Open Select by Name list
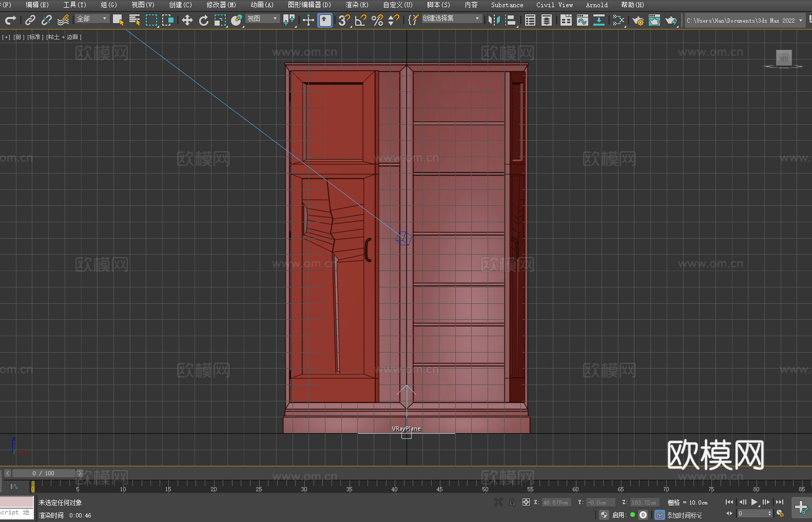The width and height of the screenshot is (812, 522). (x=134, y=20)
